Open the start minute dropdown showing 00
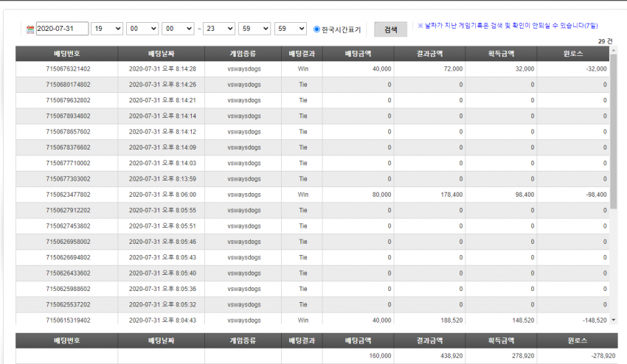Viewport: 627px width, 364px height. tap(142, 29)
